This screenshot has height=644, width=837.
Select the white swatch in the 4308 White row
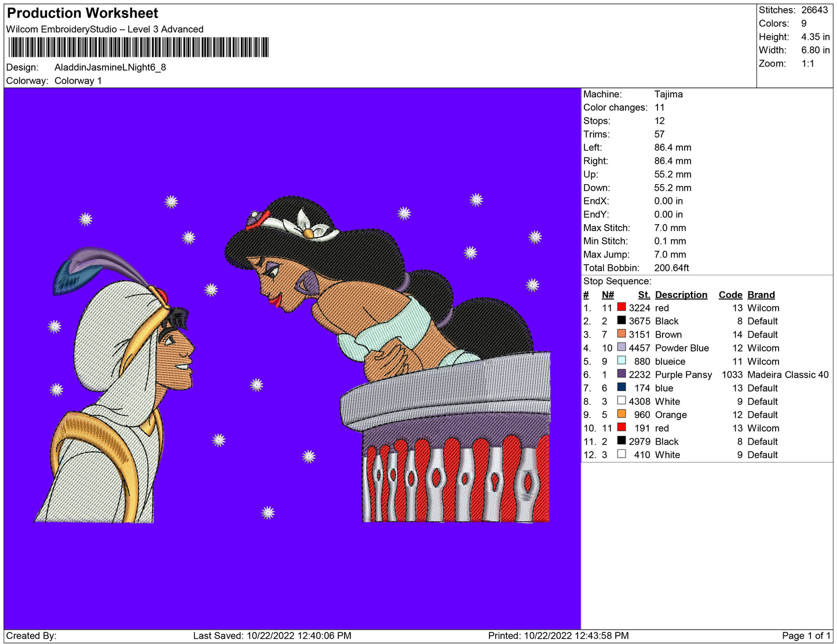coord(622,401)
